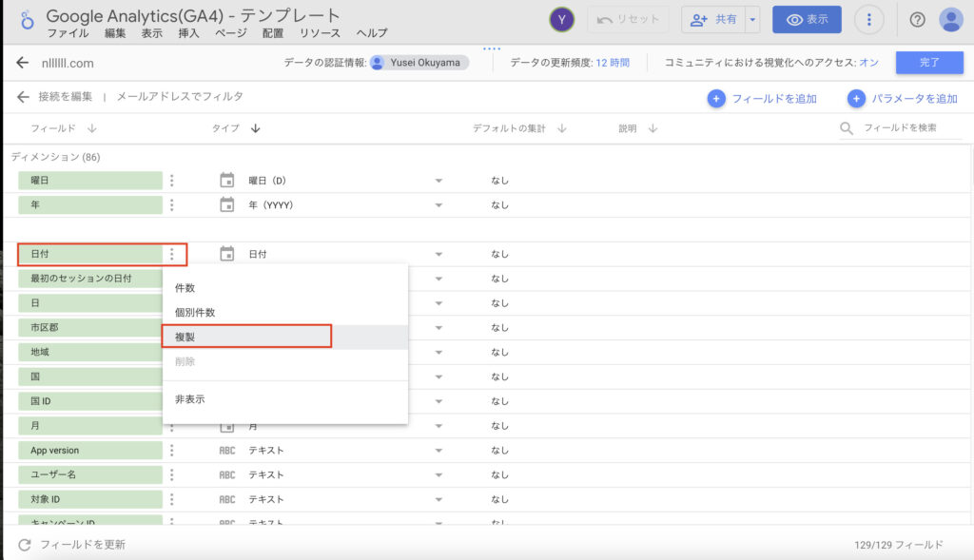
Task: Expand the type dropdown for App version row
Action: click(x=438, y=450)
